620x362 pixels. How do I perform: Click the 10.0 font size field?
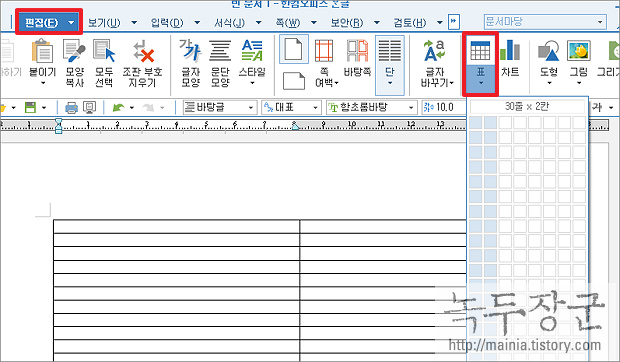point(444,107)
